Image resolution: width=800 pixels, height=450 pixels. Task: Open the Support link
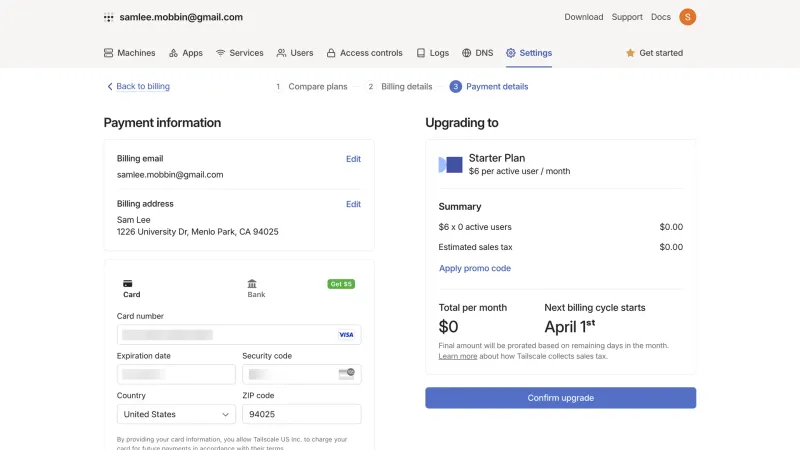627,17
